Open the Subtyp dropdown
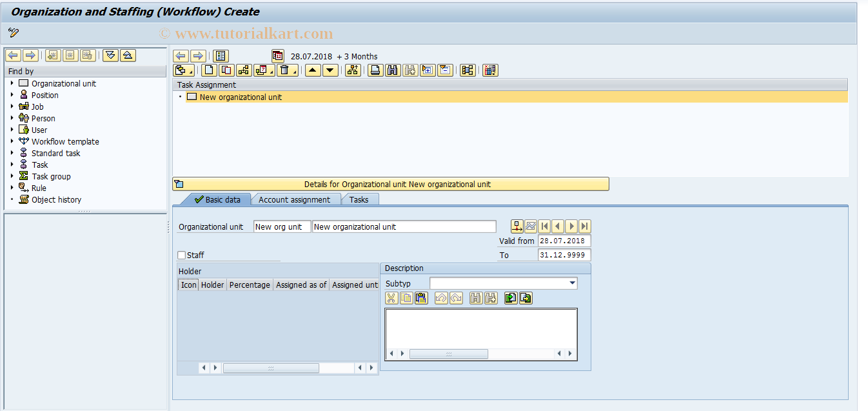The height and width of the screenshot is (411, 868). pyautogui.click(x=573, y=283)
